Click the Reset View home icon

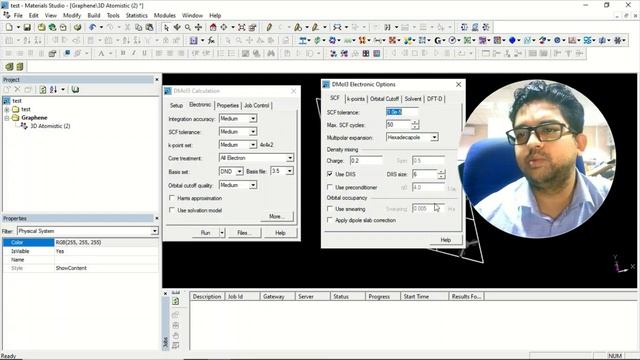coord(213,27)
